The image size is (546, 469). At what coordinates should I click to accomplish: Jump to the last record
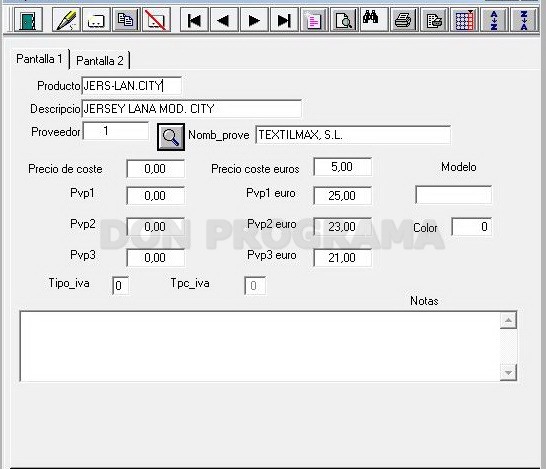[x=284, y=20]
